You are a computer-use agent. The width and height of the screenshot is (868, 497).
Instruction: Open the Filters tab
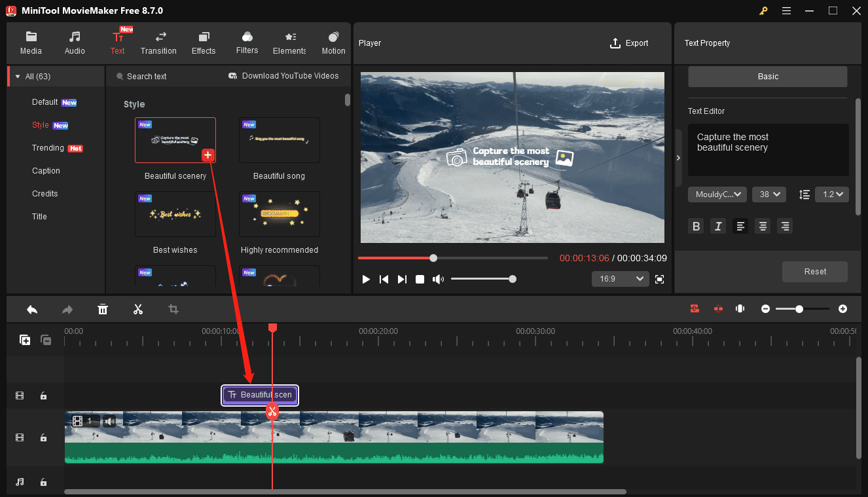point(247,43)
